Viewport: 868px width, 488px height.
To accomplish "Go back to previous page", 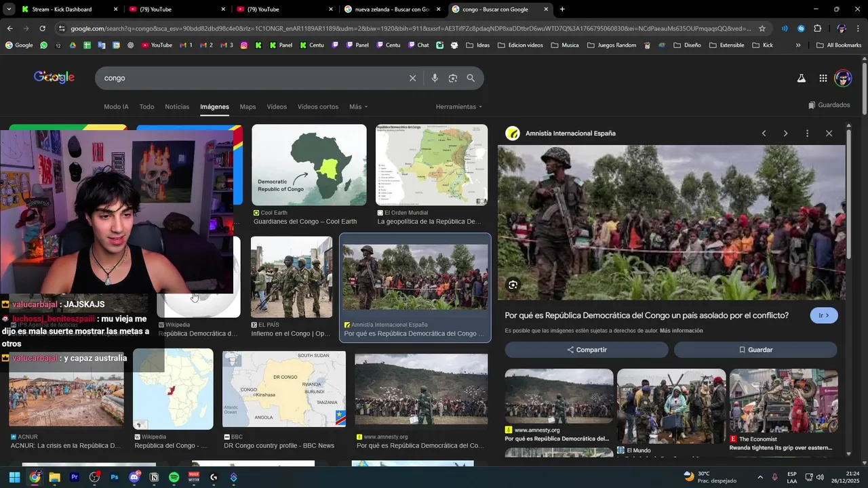I will click(9, 28).
